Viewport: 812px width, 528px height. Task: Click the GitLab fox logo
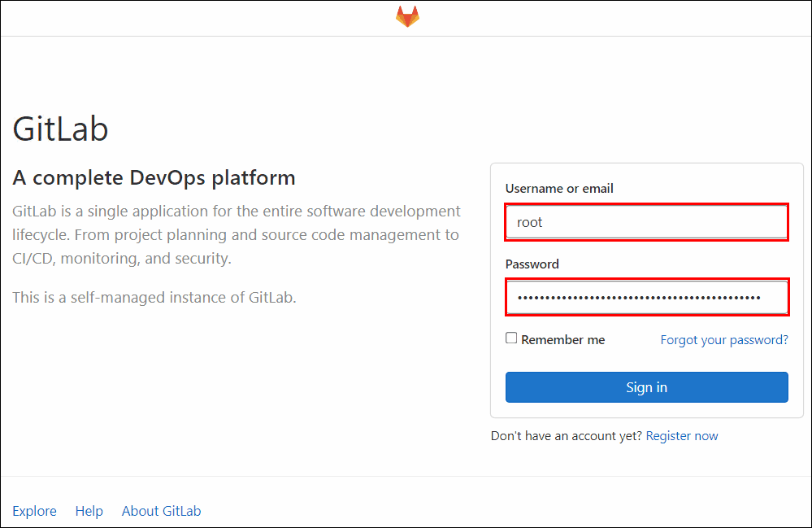coord(407,16)
